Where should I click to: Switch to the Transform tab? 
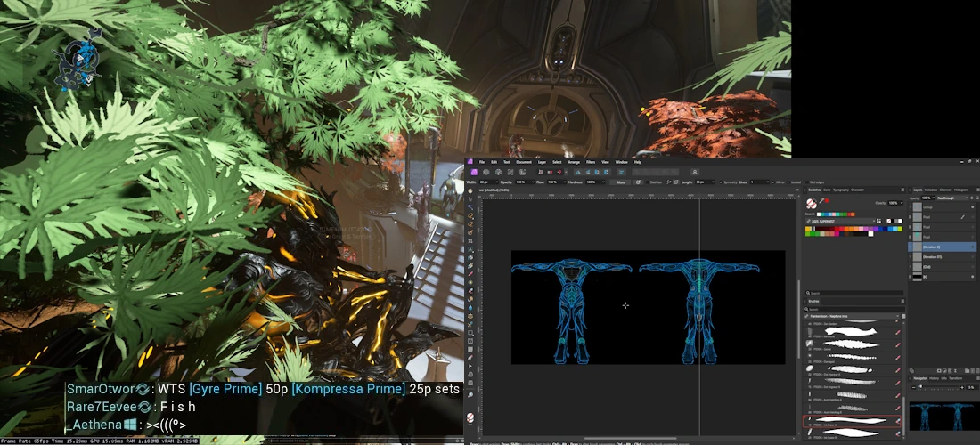(955, 378)
